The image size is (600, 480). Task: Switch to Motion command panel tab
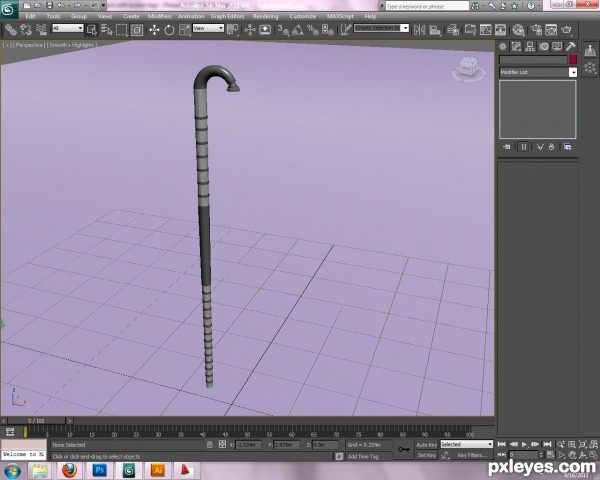click(x=543, y=47)
